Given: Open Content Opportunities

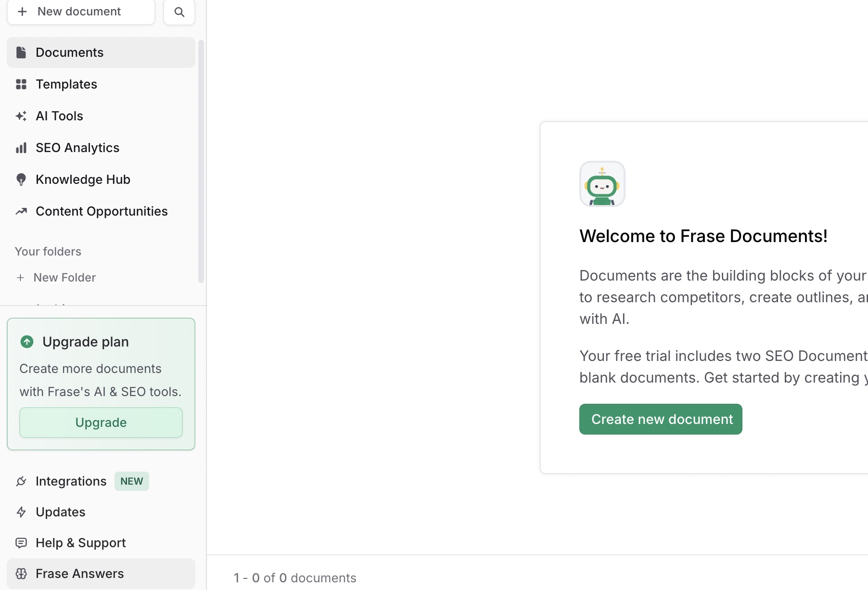Looking at the screenshot, I should [x=101, y=211].
